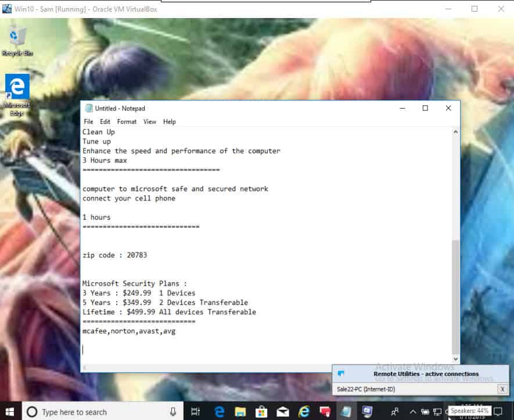Open the Action Center notifications icon
The width and height of the screenshot is (514, 420).
pyautogui.click(x=498, y=412)
